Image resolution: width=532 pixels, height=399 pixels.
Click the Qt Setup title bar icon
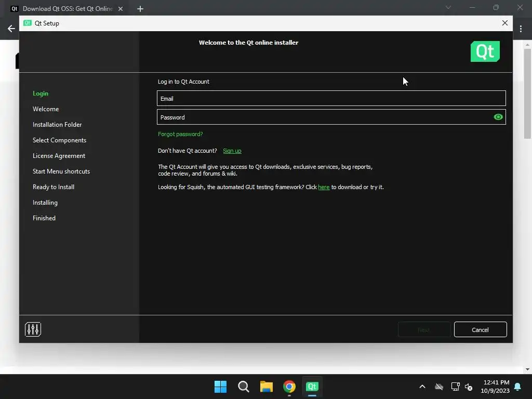[28, 23]
